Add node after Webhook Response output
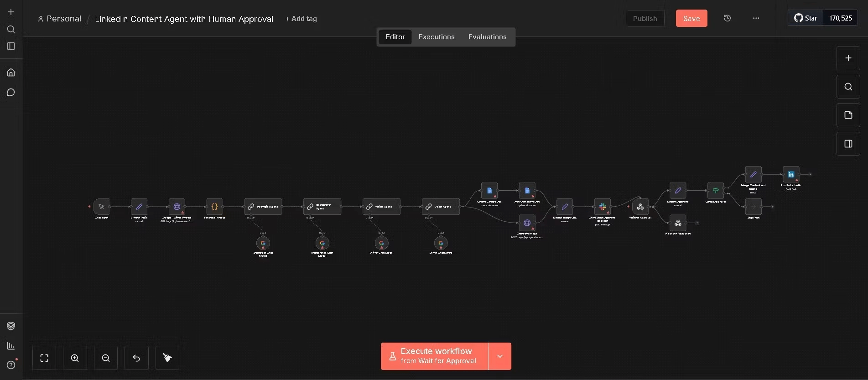This screenshot has height=380, width=868. [697, 223]
